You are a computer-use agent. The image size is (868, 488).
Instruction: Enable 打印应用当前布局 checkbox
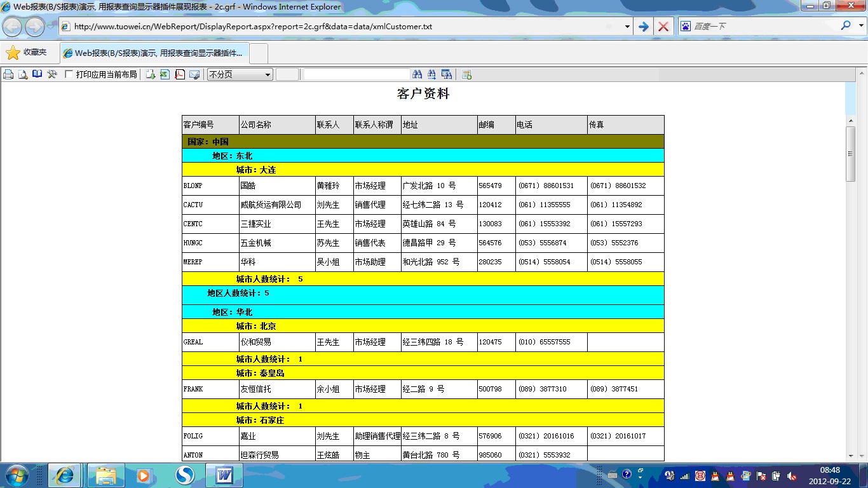69,74
